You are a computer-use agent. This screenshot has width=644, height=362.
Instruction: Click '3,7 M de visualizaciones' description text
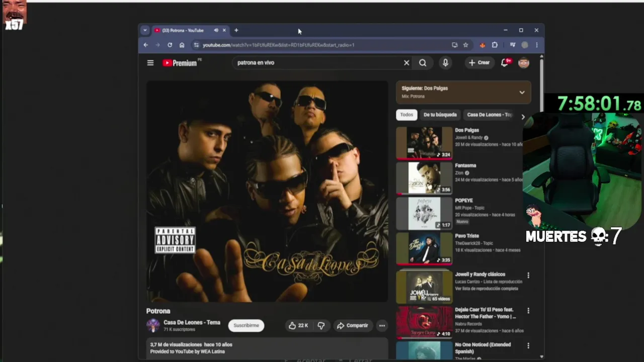(x=176, y=345)
